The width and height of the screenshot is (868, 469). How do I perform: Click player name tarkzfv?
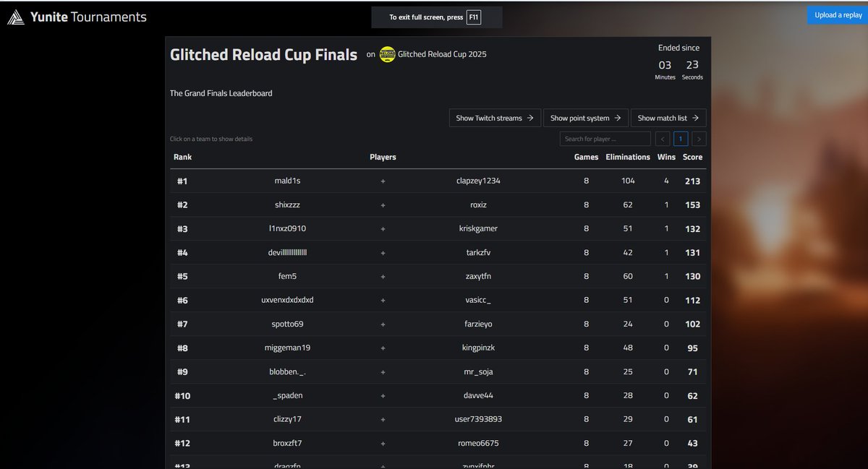coord(478,252)
